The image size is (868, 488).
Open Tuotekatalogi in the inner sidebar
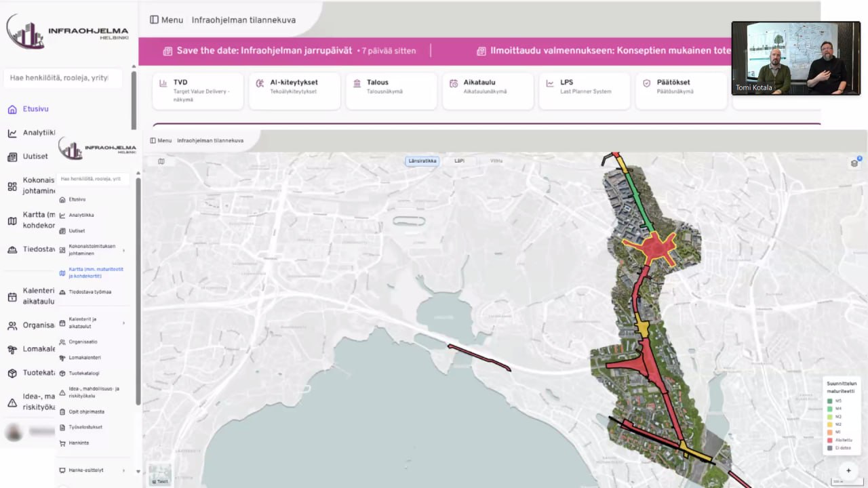point(84,373)
